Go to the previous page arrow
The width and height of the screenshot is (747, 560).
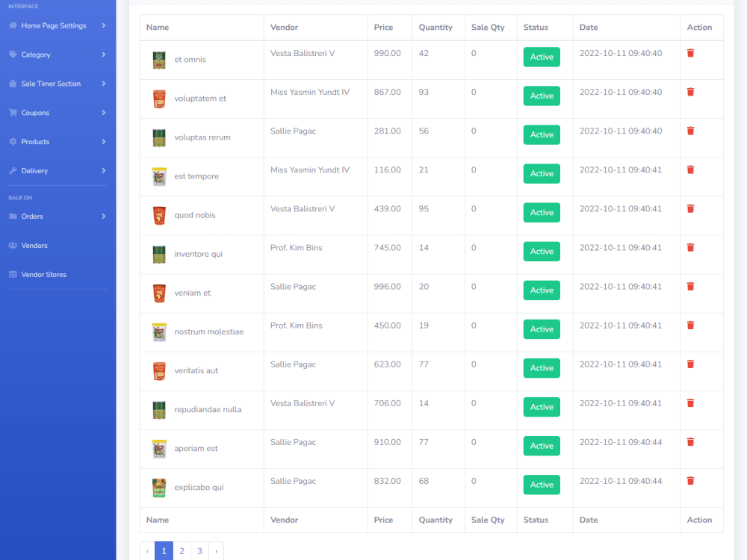[147, 551]
